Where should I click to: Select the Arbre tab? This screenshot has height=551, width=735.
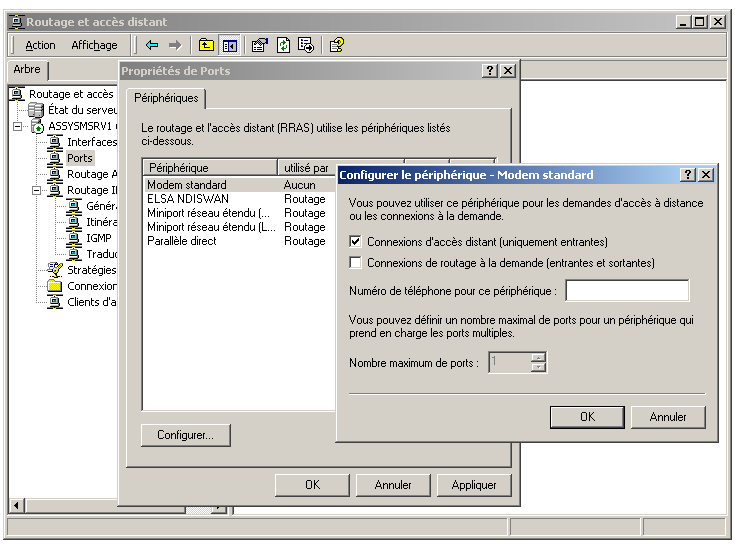(x=27, y=70)
